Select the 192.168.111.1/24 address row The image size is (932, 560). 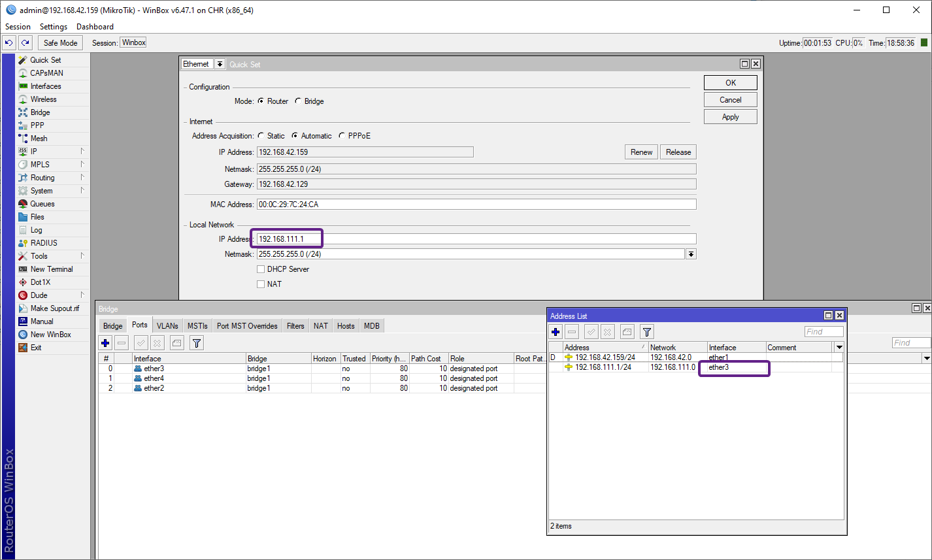(696, 367)
